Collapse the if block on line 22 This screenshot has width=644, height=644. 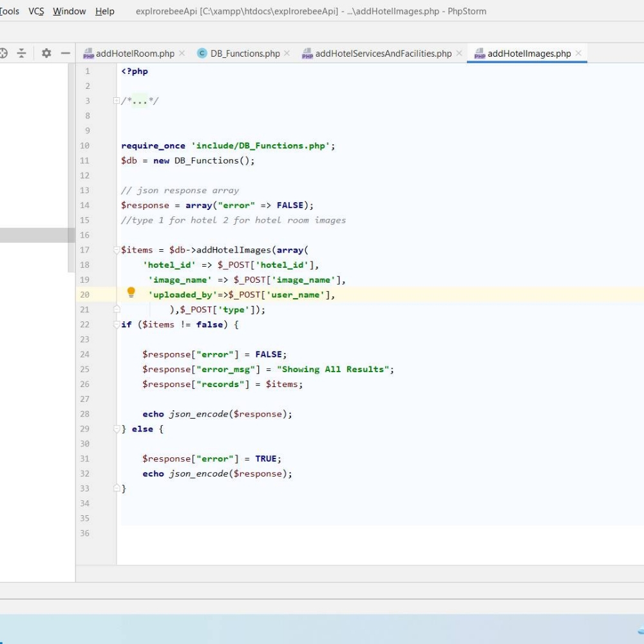117,325
